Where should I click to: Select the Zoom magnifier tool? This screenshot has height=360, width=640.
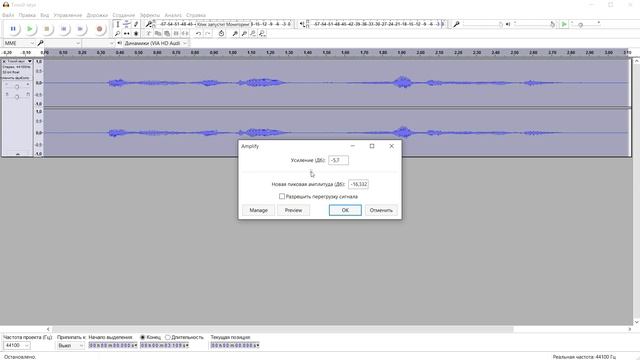(x=118, y=33)
